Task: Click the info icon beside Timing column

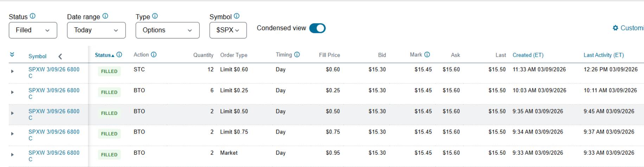Action: click(x=297, y=55)
